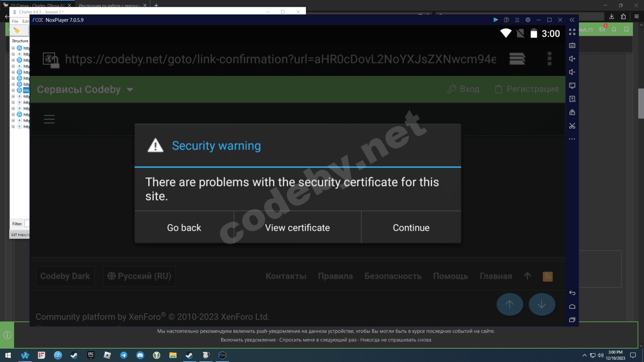The height and width of the screenshot is (362, 644).
Task: Collapse the Nox sidebar with the chevron
Action: coord(572,19)
